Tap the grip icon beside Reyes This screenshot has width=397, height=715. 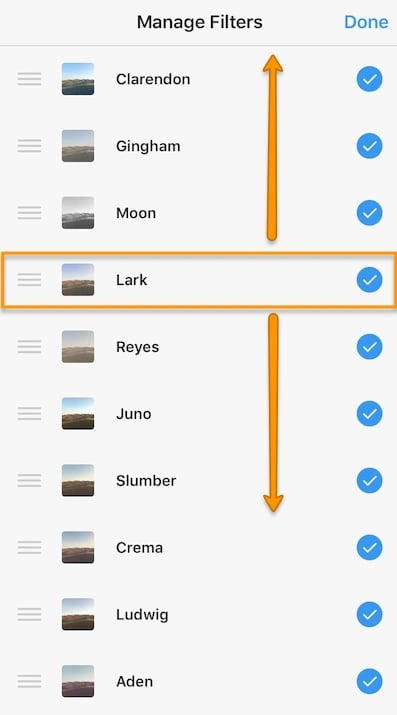(x=30, y=347)
